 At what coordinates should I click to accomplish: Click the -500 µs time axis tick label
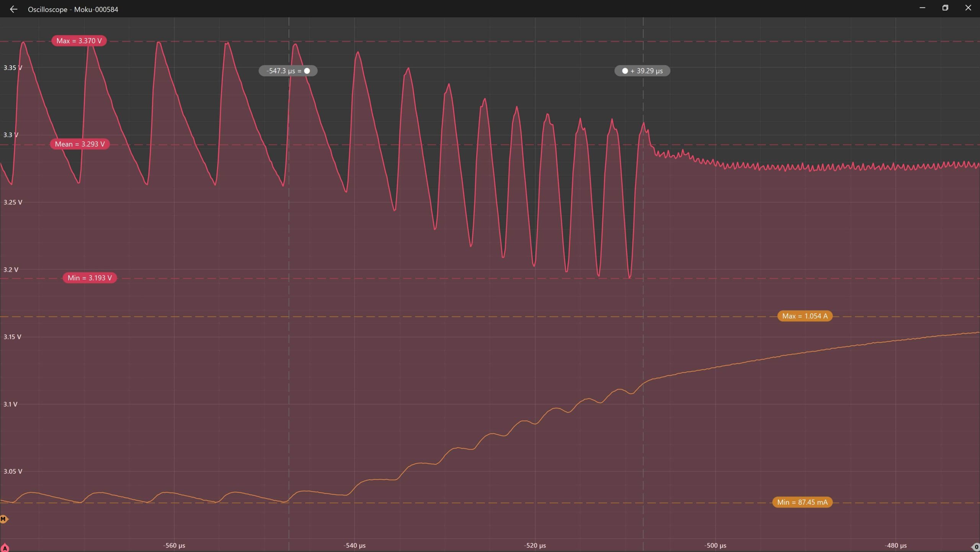(x=715, y=545)
